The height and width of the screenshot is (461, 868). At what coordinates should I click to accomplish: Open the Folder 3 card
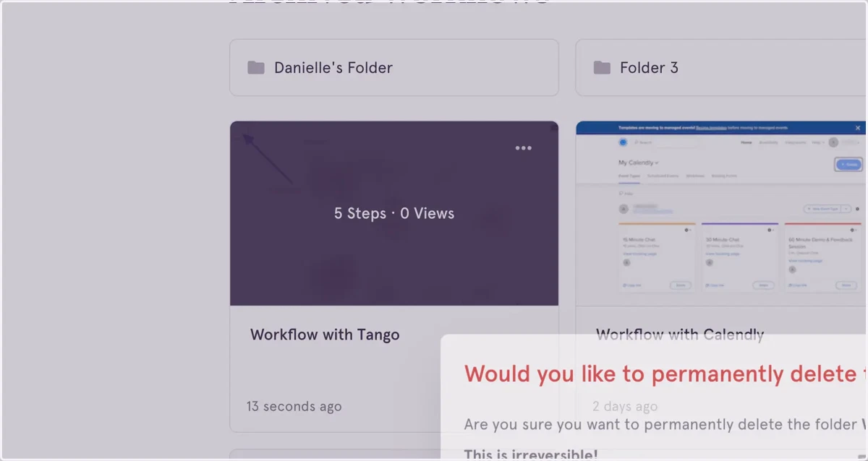point(721,68)
